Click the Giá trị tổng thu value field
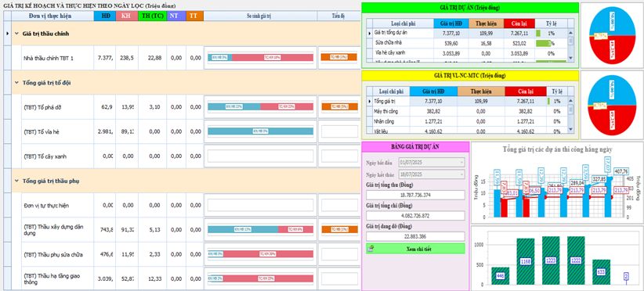The height and width of the screenshot is (291, 644). click(x=416, y=195)
